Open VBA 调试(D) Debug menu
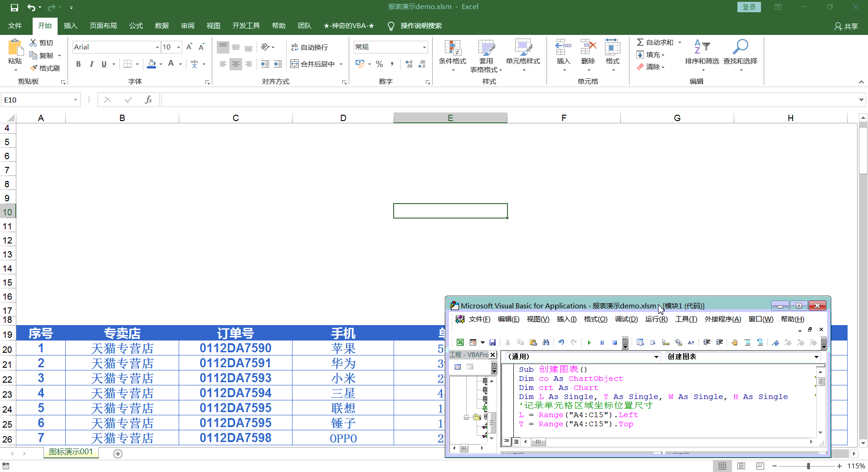This screenshot has width=868, height=472. [x=626, y=319]
